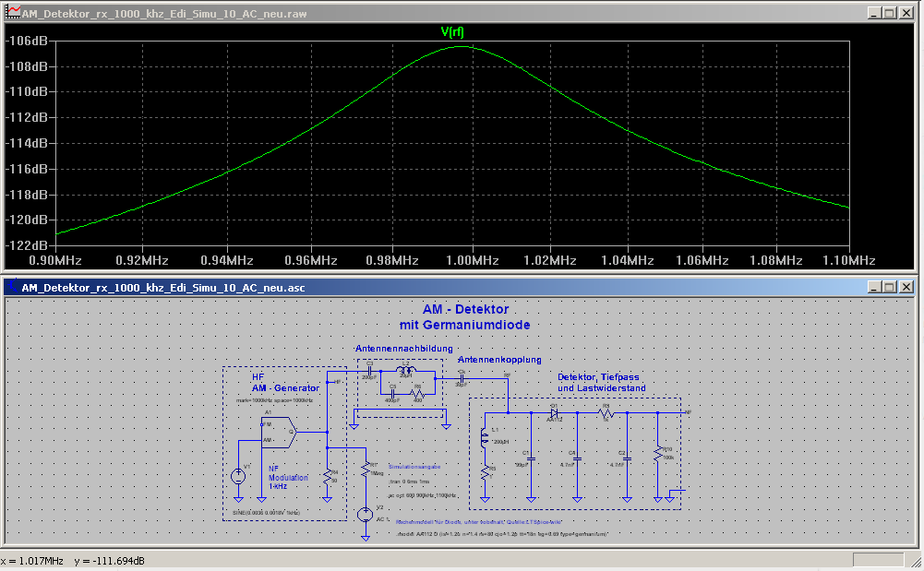924x571 pixels.
Task: Maximize the schematic .asc window
Action: tap(890, 287)
